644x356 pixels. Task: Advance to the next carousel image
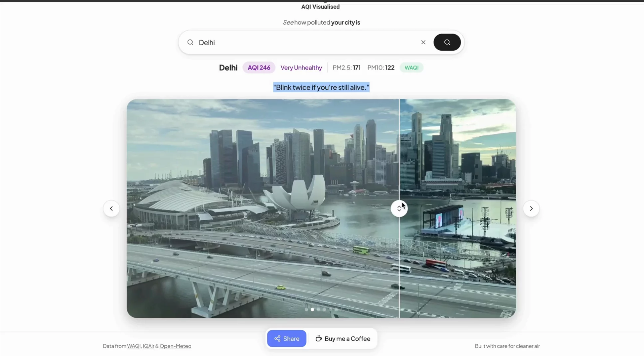(x=531, y=209)
